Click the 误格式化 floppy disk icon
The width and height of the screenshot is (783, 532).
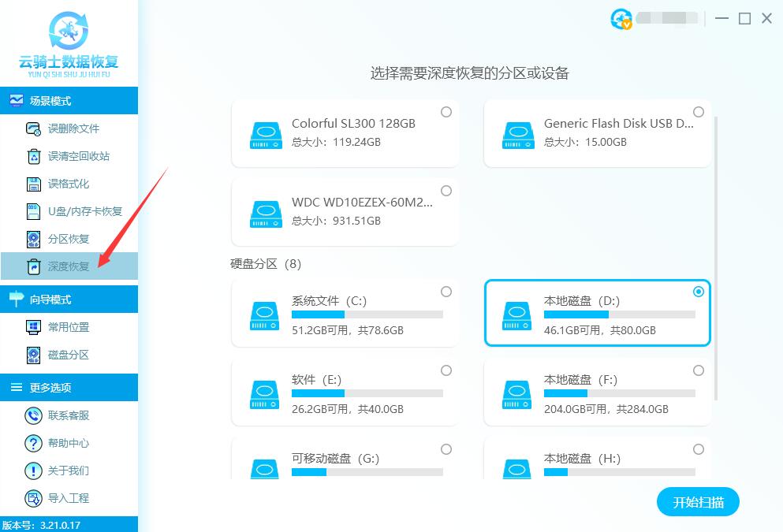[x=33, y=184]
